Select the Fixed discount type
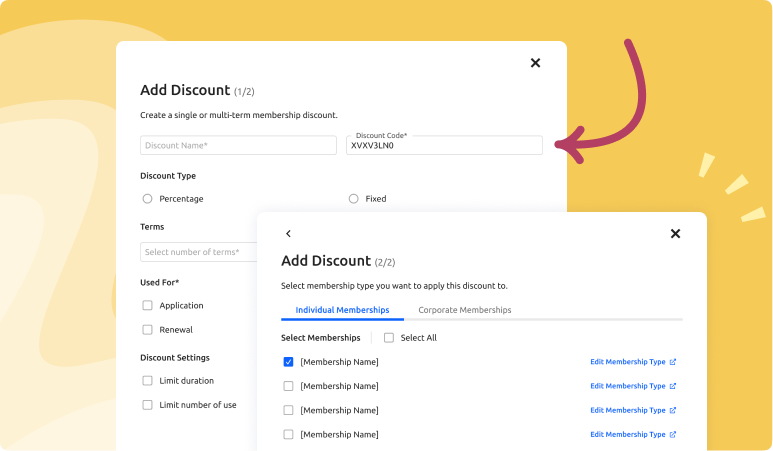Screen dimensions: 773x451 (x=353, y=199)
